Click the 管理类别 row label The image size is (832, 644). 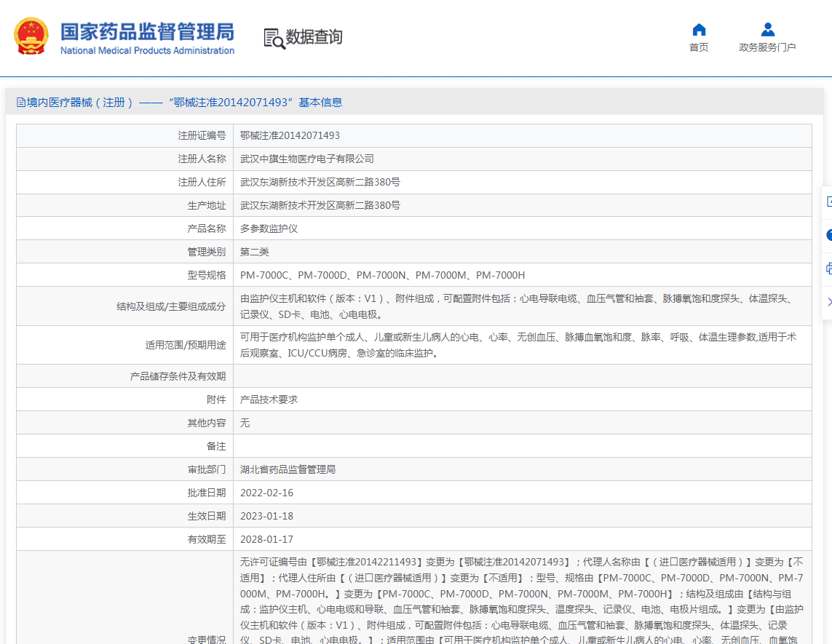[x=207, y=252]
